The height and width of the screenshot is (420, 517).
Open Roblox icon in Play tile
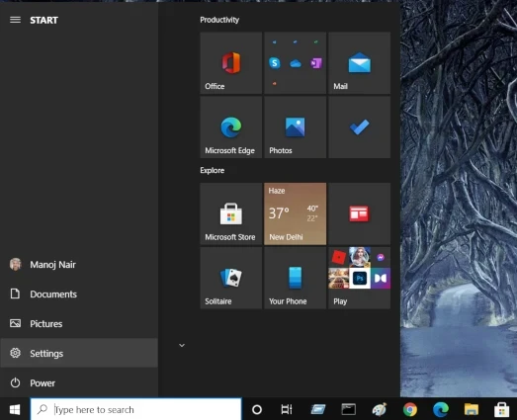339,258
